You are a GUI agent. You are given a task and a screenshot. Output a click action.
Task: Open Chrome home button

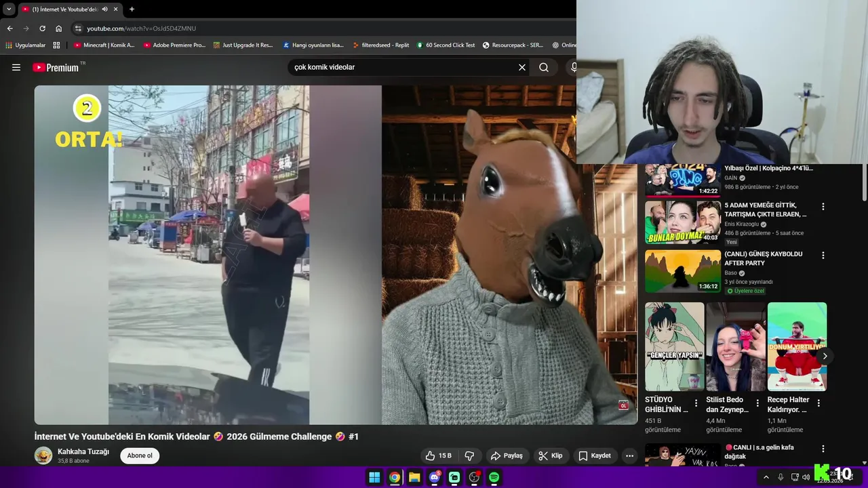58,28
